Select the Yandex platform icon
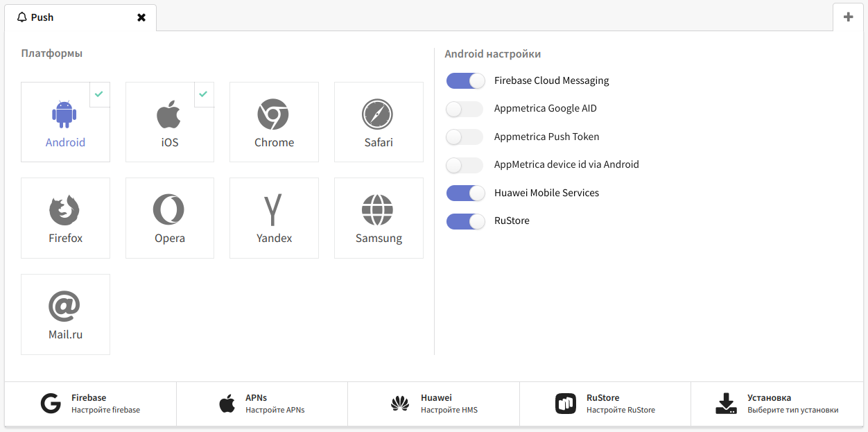The width and height of the screenshot is (868, 432). (273, 210)
